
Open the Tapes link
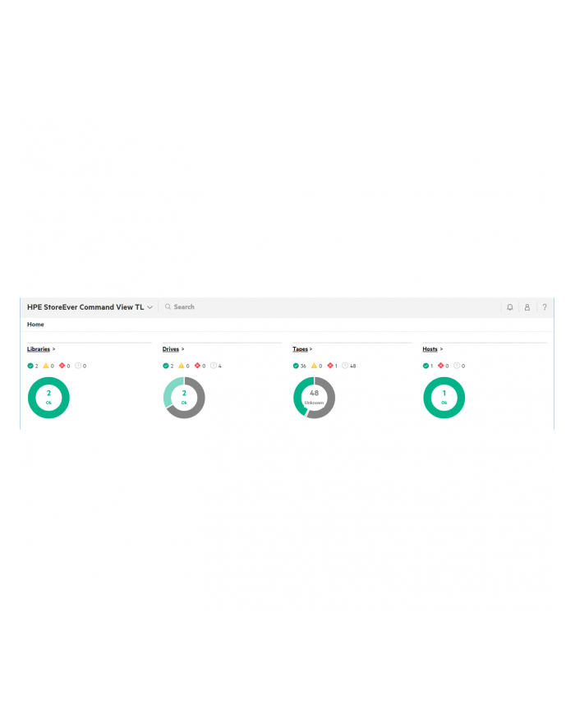[x=300, y=349]
